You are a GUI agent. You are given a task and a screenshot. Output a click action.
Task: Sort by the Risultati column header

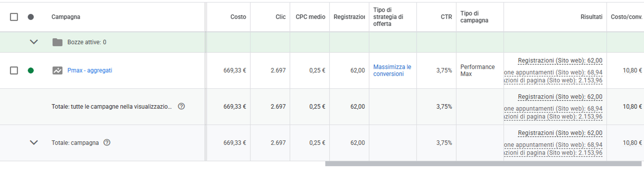point(591,17)
